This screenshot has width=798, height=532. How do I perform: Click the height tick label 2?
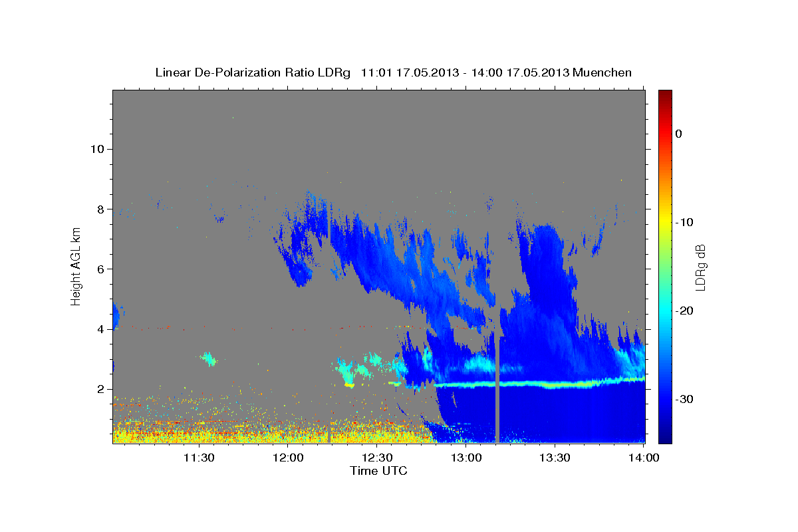click(99, 389)
